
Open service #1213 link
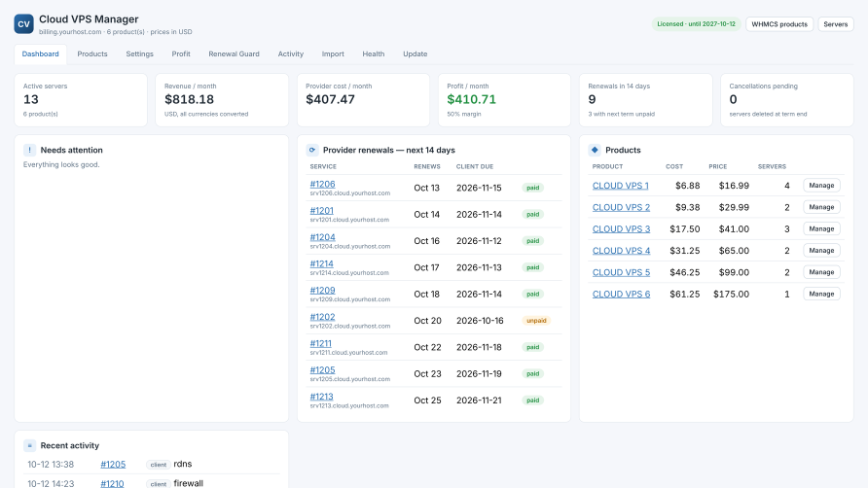coord(322,397)
